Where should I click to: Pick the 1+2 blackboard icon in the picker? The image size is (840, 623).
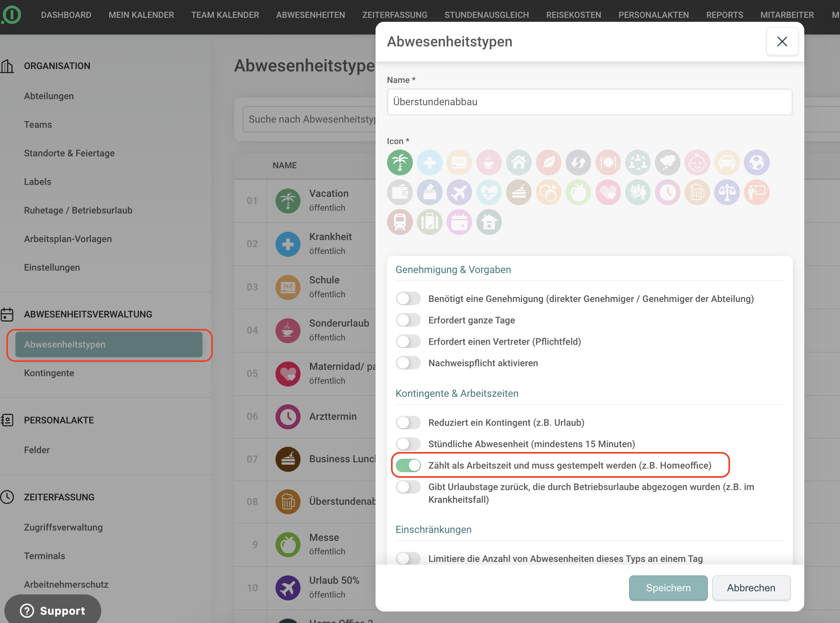(459, 163)
